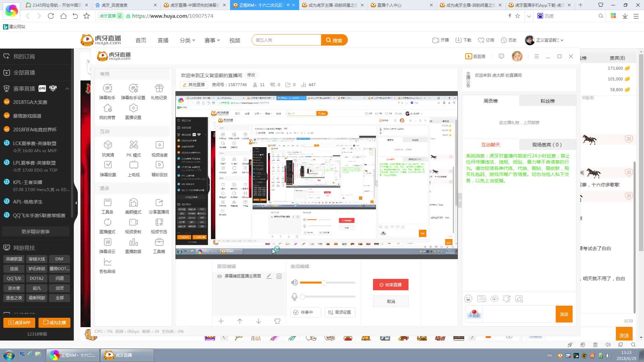
Task: Toggle visibility of 屏幕捕捉直播主画面 layer
Action: (219, 276)
